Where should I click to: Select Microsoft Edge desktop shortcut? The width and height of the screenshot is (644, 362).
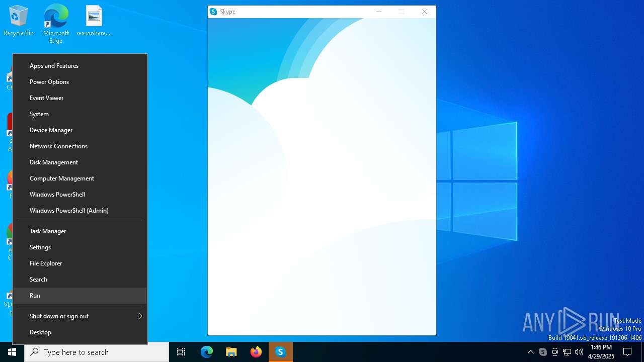pos(56,24)
